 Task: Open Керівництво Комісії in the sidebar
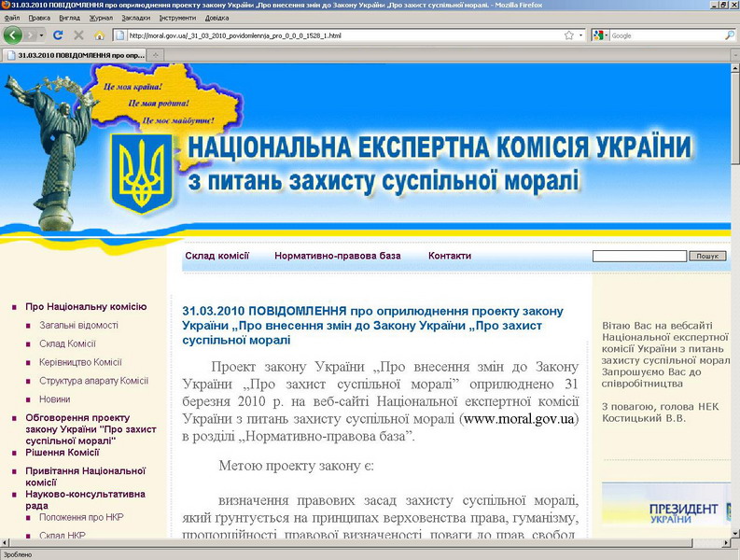[80, 362]
